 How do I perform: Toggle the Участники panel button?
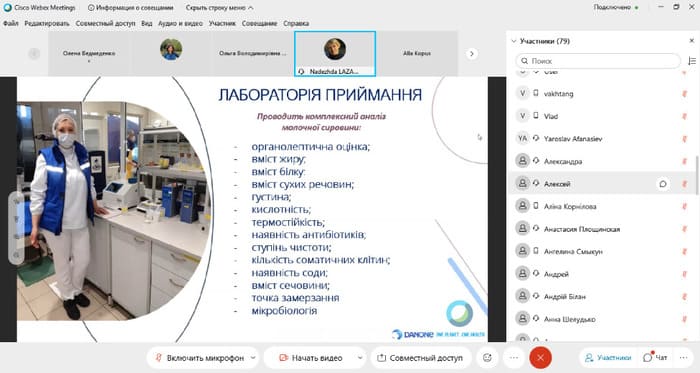[x=608, y=357]
